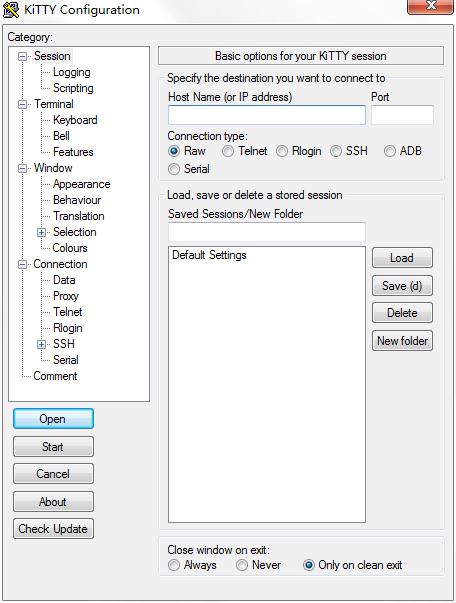The width and height of the screenshot is (456, 603).
Task: Focus the Host Name input field
Action: click(266, 115)
